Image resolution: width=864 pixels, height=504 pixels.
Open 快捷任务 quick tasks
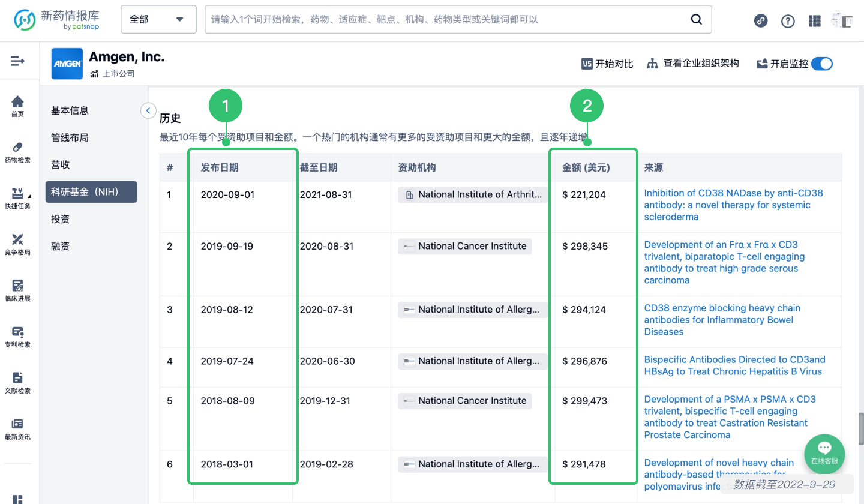[x=18, y=199]
